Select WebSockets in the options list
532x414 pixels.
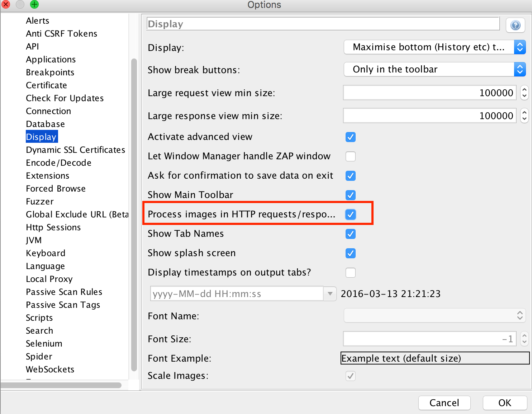[50, 369]
